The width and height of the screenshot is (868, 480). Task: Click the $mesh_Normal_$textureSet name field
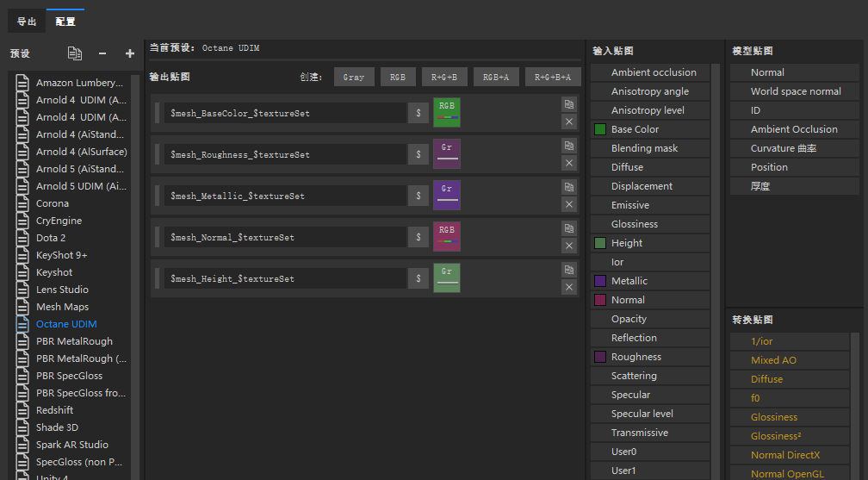284,237
